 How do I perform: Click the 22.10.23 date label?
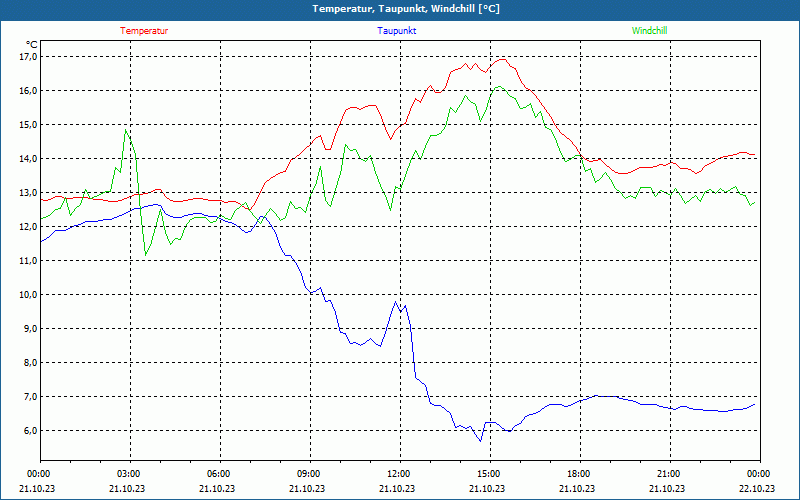pos(757,488)
